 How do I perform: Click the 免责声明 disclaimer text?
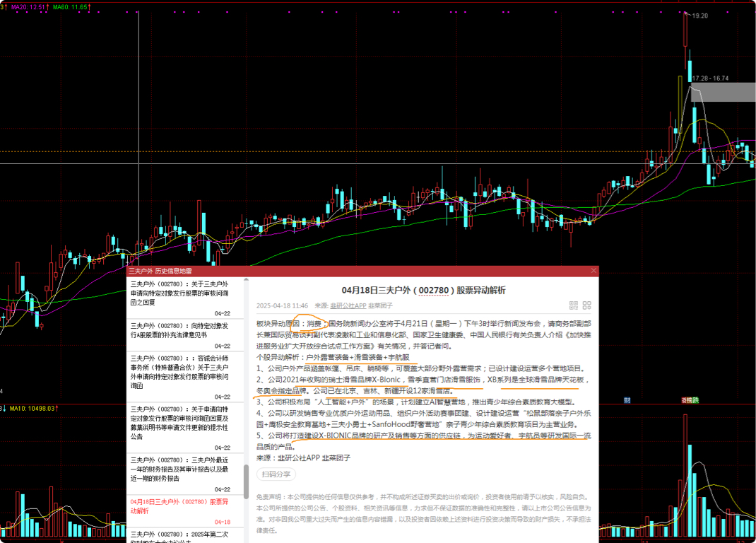coord(423,513)
